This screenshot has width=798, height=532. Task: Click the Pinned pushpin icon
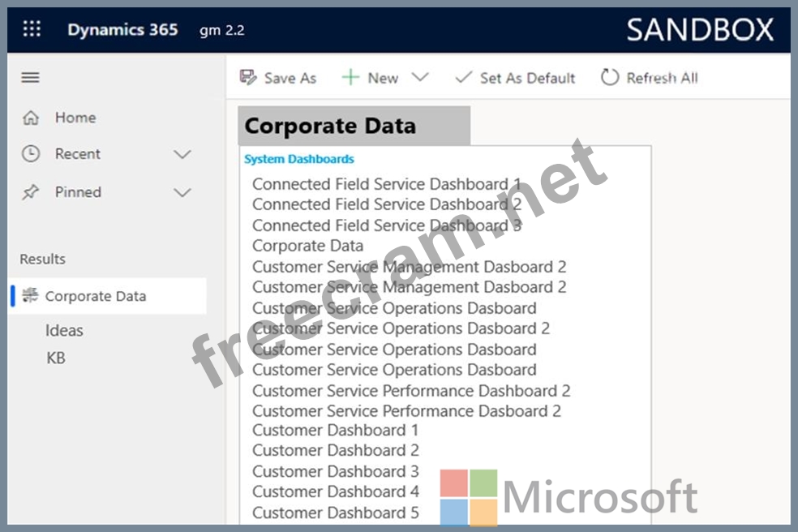(x=31, y=192)
